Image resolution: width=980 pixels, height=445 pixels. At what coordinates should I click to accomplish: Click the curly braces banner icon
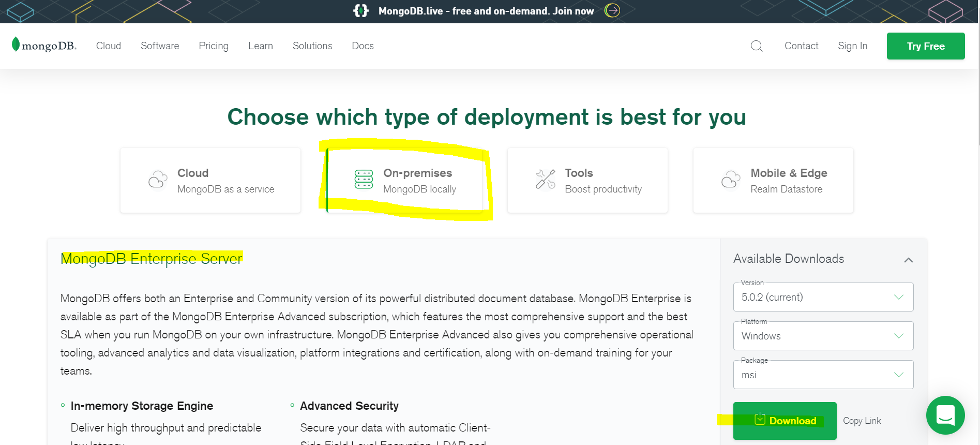click(x=361, y=10)
